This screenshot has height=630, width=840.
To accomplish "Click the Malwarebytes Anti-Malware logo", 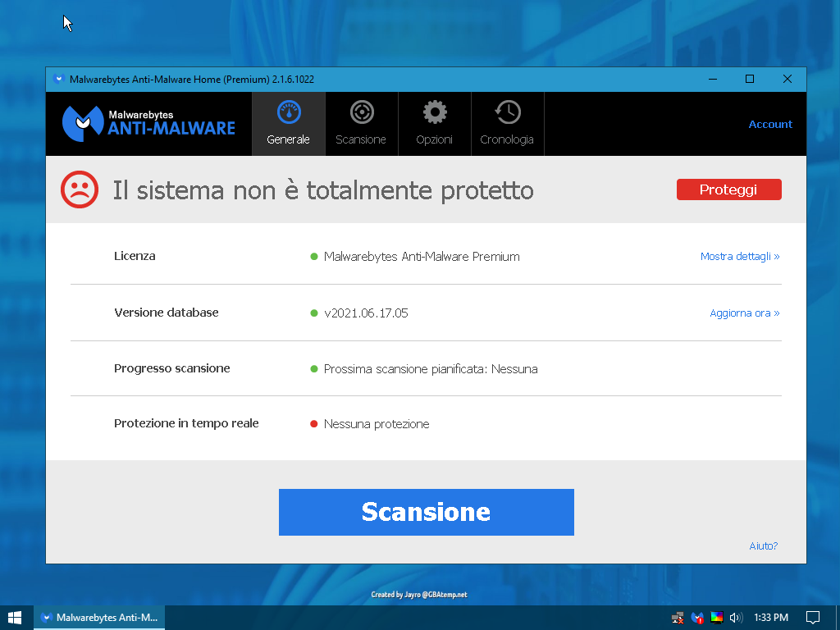I will tap(148, 124).
